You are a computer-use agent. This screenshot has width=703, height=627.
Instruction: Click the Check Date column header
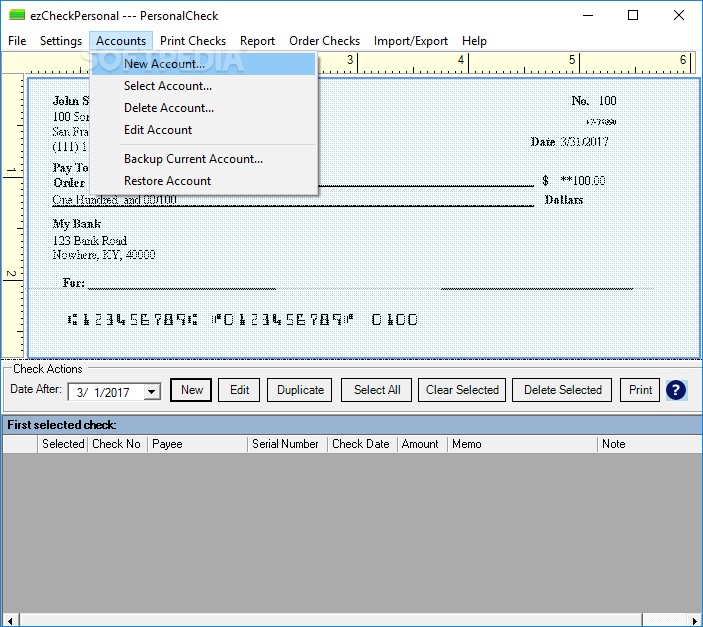(362, 444)
